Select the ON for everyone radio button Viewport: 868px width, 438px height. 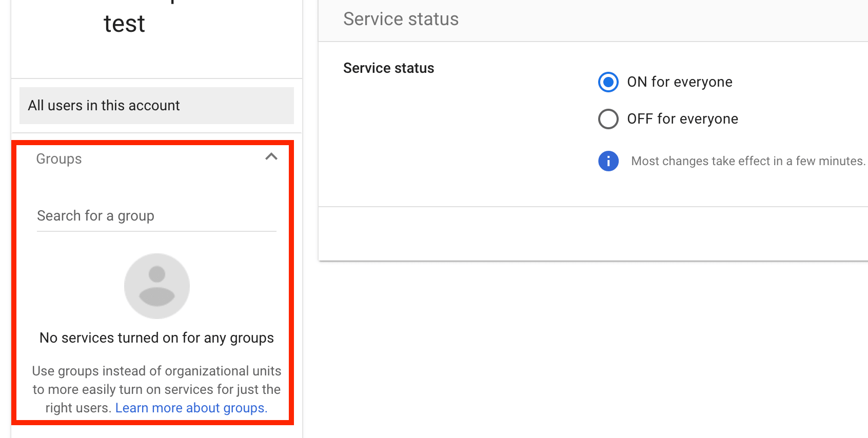[608, 82]
